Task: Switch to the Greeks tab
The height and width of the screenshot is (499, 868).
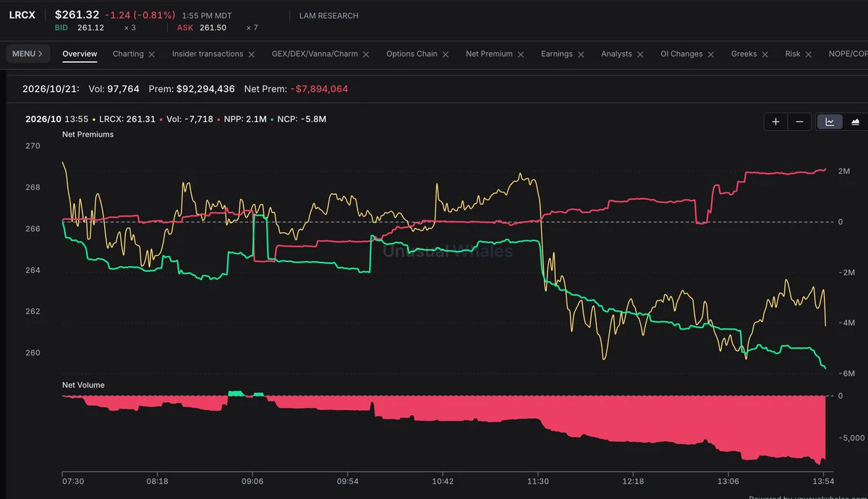Action: [x=744, y=54]
